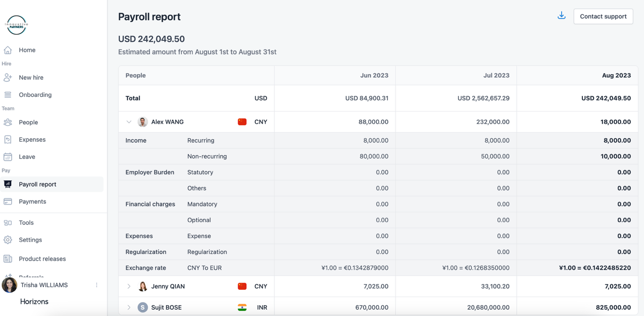Screen dimensions: 644x316
Task: Click Trisha WILLIAMS profile avatar
Action: pyautogui.click(x=9, y=285)
